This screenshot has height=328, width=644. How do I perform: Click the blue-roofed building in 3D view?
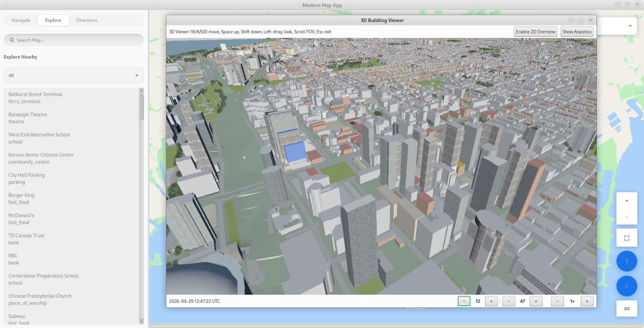tap(295, 152)
